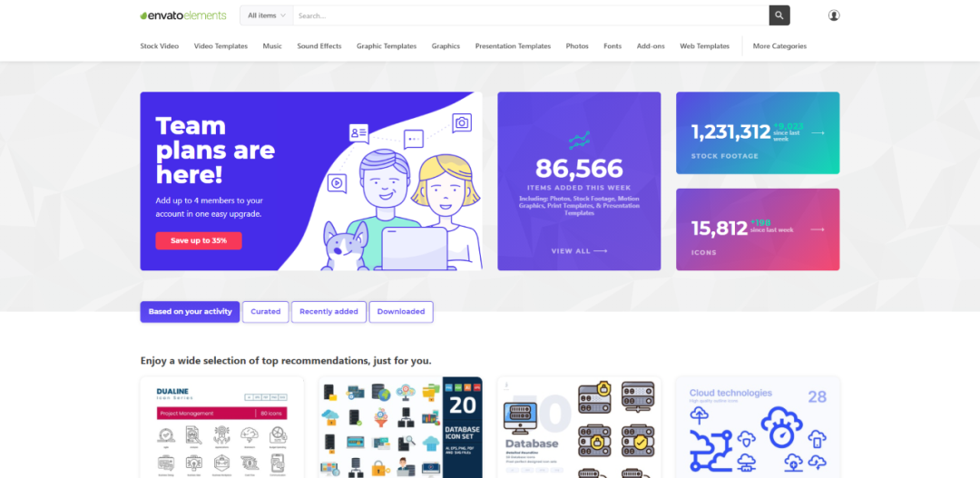Open Web Templates category

[704, 46]
